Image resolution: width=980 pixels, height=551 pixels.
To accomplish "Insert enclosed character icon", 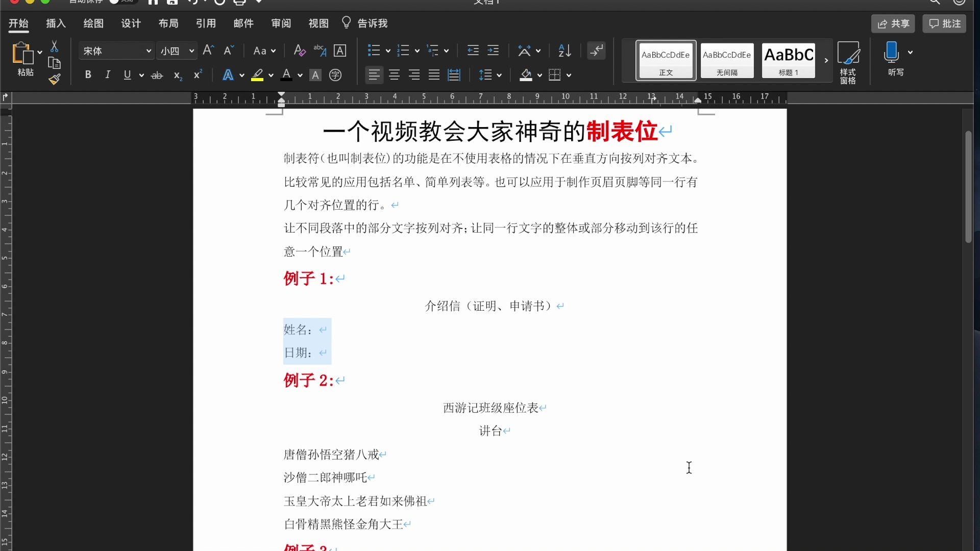I will [x=335, y=76].
